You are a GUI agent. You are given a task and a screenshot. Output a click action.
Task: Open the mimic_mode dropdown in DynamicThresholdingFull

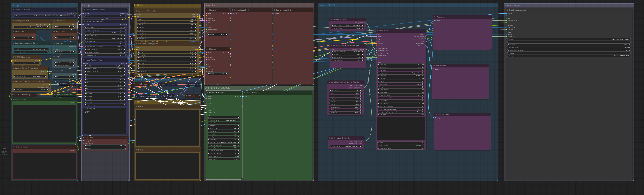click(x=105, y=33)
